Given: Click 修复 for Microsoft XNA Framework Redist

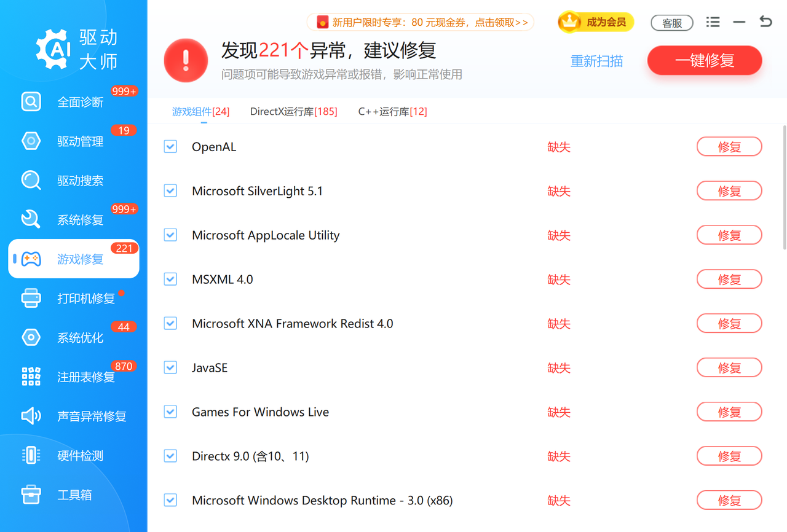Looking at the screenshot, I should 729,324.
